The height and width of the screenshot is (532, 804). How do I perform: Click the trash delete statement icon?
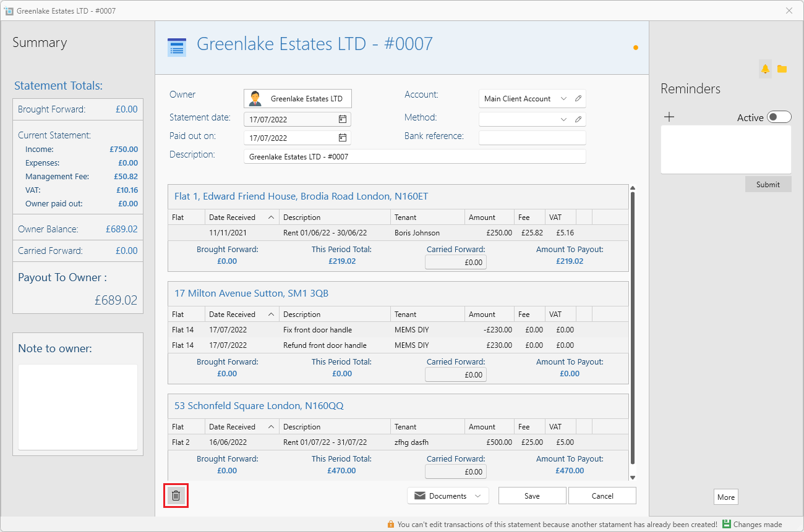(x=176, y=496)
